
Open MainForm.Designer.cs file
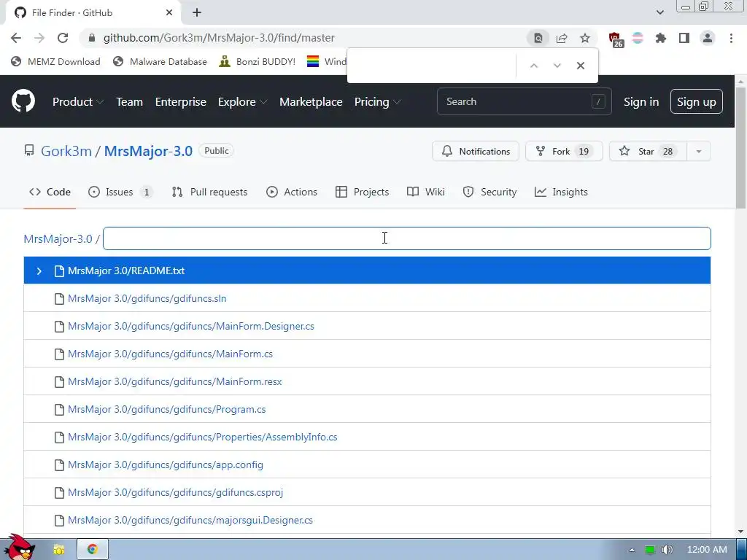pos(191,326)
